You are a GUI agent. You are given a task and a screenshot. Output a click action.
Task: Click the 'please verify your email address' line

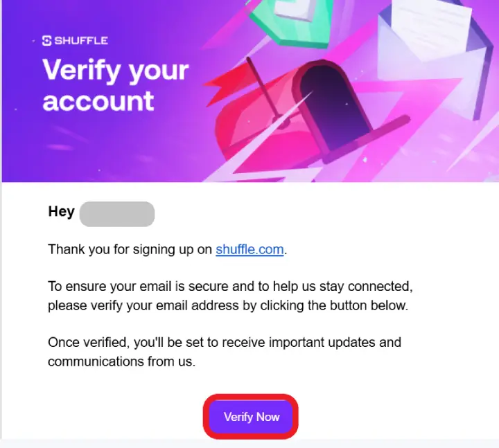tap(228, 305)
